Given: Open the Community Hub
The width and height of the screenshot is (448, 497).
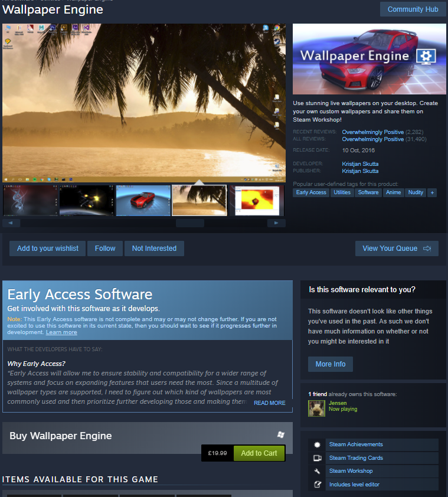Looking at the screenshot, I should click(413, 9).
